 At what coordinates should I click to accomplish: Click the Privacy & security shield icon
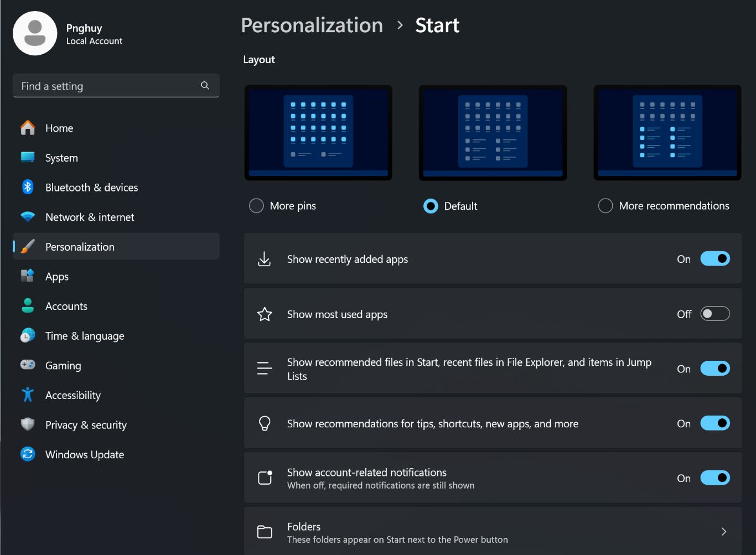pos(28,424)
